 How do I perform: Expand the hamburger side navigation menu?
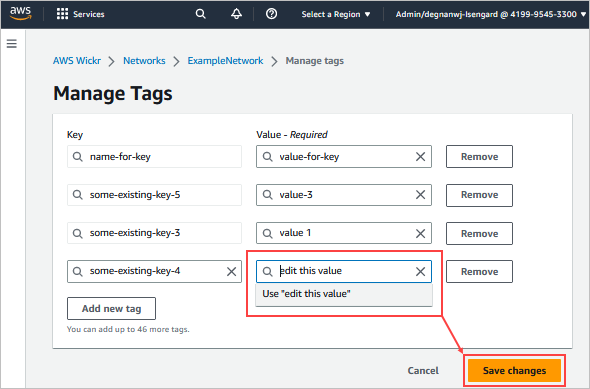[12, 44]
